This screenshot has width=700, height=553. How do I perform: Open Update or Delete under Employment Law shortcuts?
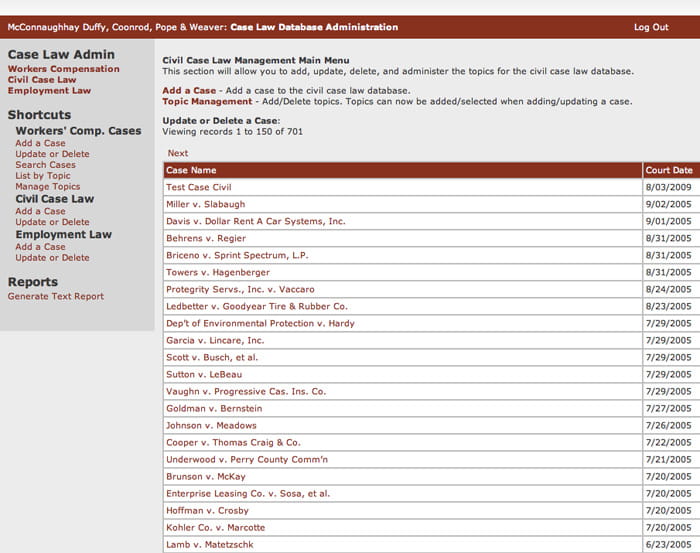coord(52,258)
